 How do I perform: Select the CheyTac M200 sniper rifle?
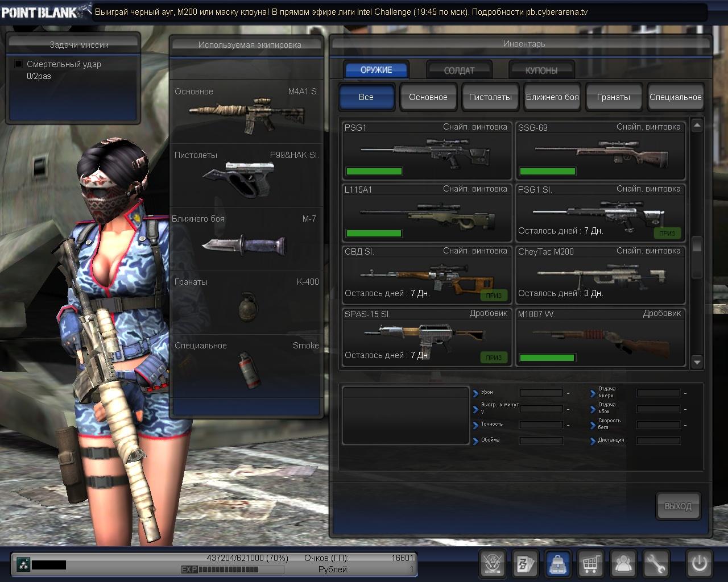tap(600, 275)
